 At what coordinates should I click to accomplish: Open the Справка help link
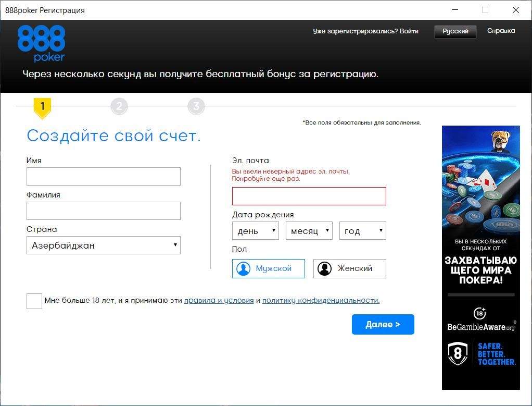501,31
